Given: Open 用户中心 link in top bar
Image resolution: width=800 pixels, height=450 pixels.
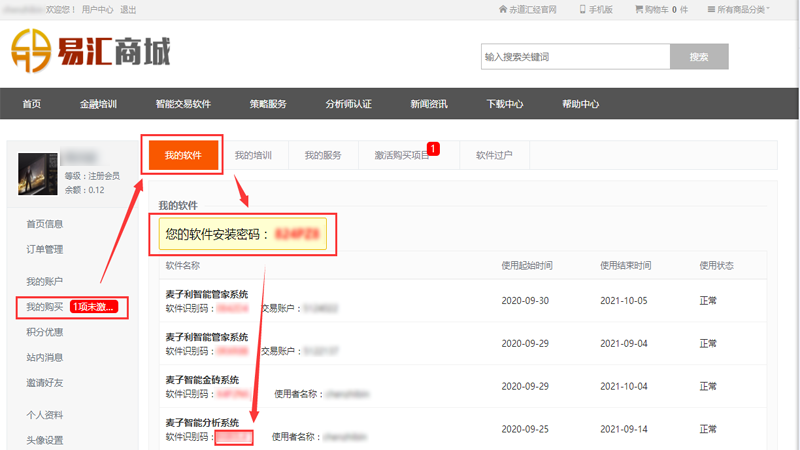Looking at the screenshot, I should [x=97, y=10].
